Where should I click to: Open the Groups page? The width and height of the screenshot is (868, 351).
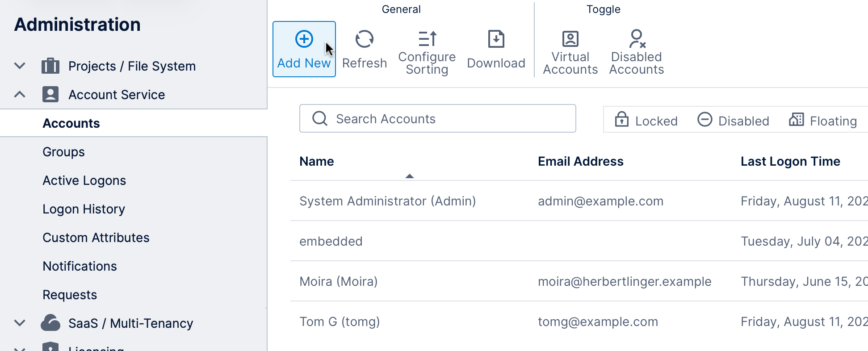(x=63, y=151)
